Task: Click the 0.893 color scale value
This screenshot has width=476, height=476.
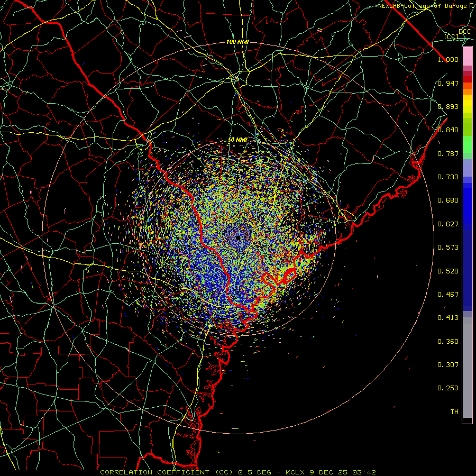Action: [448, 106]
